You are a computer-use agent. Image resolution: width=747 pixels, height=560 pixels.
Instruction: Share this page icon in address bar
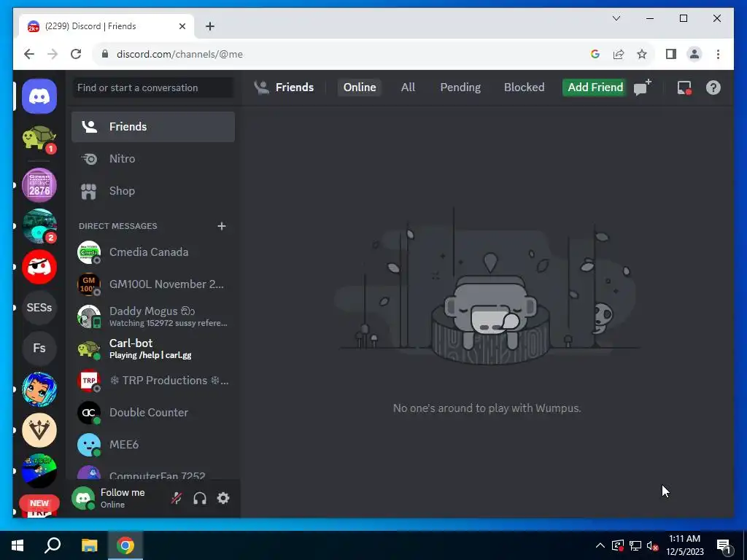(619, 54)
